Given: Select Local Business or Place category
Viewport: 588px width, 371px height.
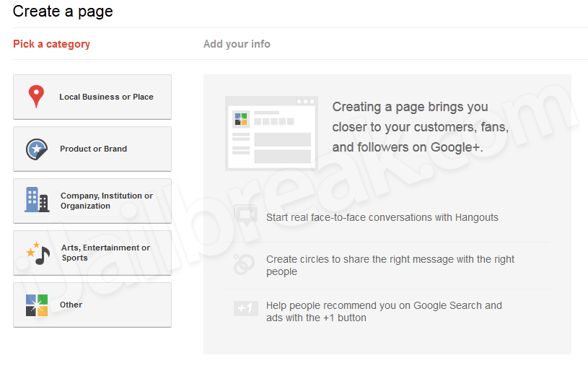Looking at the screenshot, I should pyautogui.click(x=92, y=97).
